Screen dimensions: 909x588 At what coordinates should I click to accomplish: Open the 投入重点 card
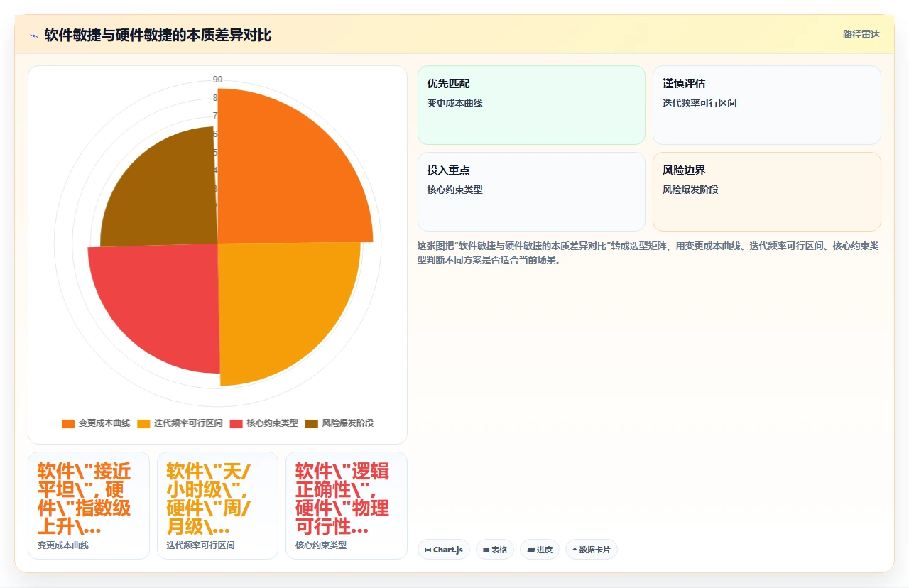pyautogui.click(x=531, y=192)
